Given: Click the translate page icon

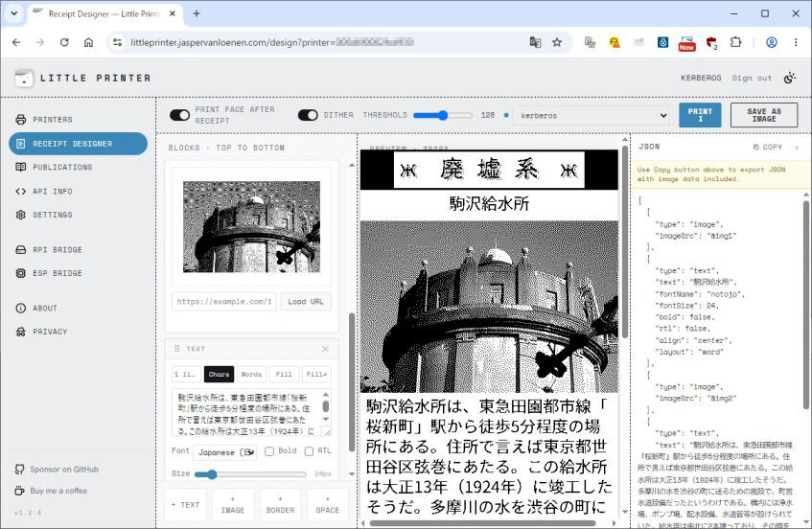Looking at the screenshot, I should pos(535,42).
